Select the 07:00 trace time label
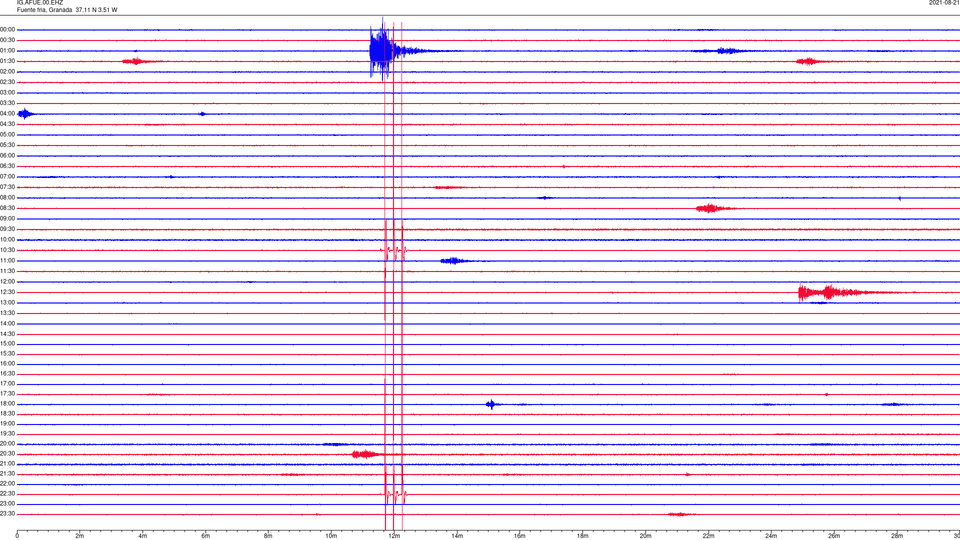The image size is (960, 540). [8, 177]
